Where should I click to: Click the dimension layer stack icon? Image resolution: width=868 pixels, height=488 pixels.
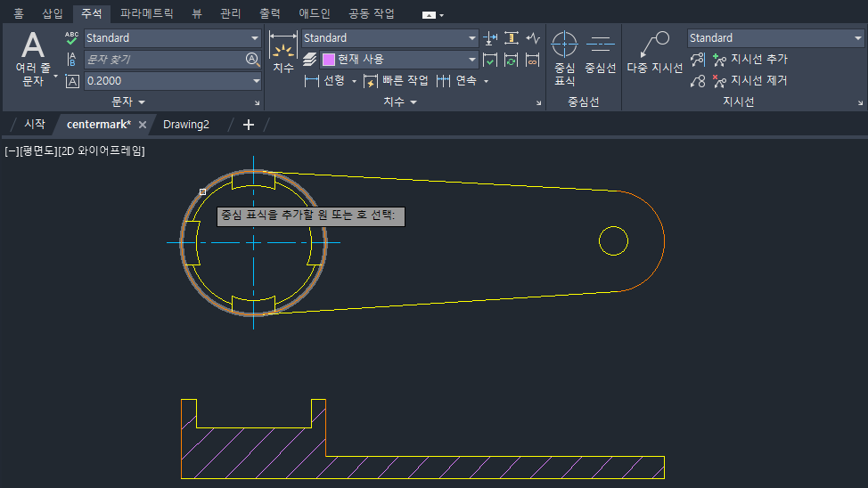coord(310,59)
